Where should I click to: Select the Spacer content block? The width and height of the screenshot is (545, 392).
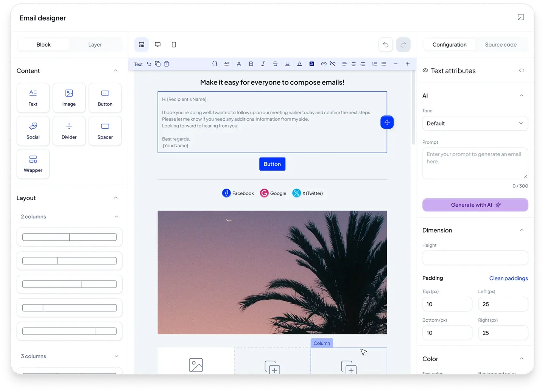pyautogui.click(x=105, y=131)
